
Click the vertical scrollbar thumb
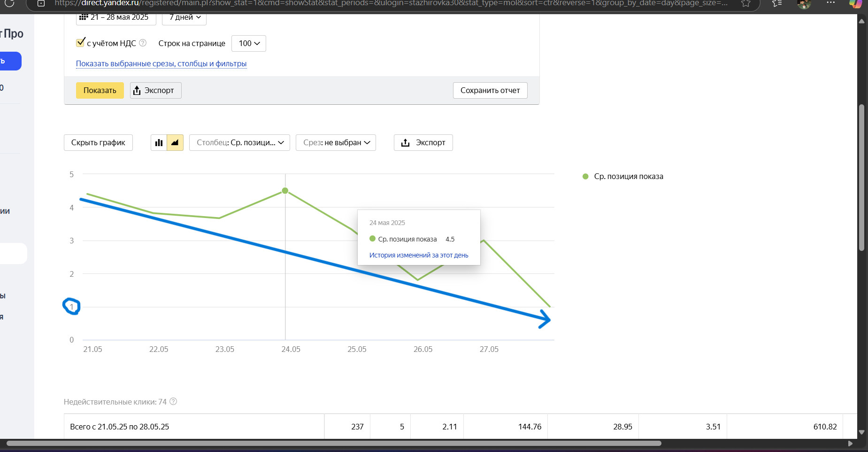click(861, 178)
